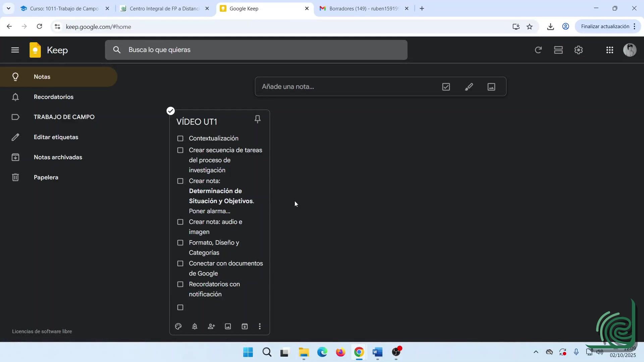
Task: Open the Recordatorios section
Action: click(x=54, y=97)
